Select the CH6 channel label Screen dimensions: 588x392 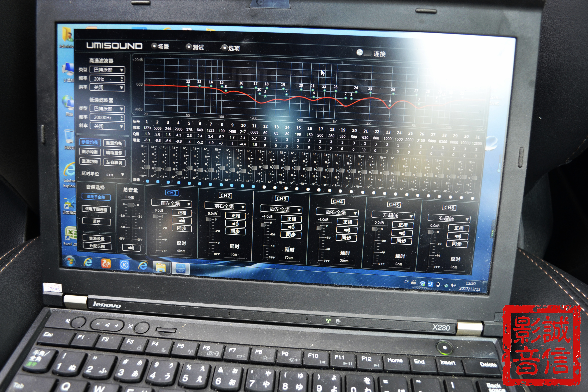click(x=449, y=208)
